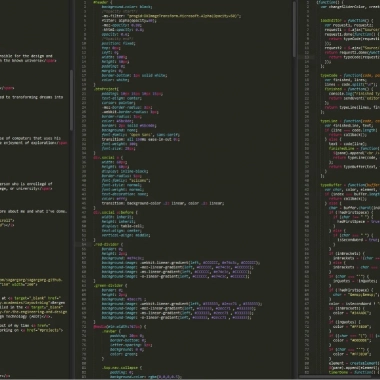Image resolution: width=380 pixels, height=380 pixels.
Task: Click the 'cursor: pointer;' line
Action: (x=118, y=103)
